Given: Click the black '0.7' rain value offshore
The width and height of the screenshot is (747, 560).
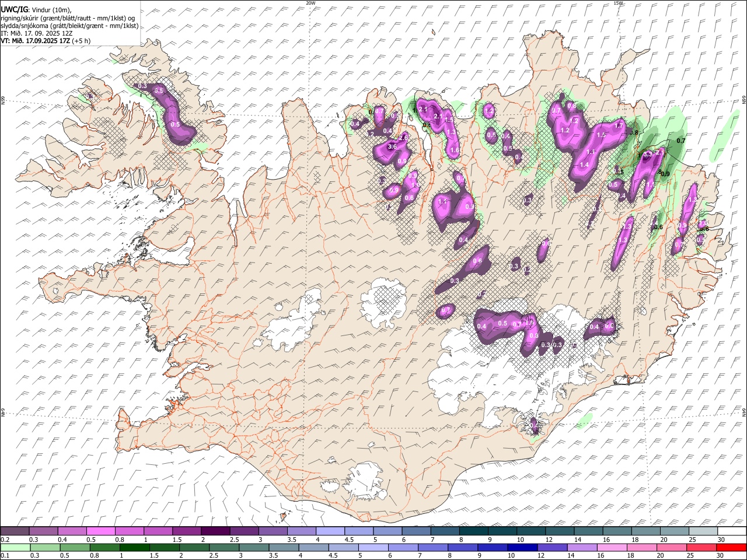Looking at the screenshot, I should pos(680,141).
